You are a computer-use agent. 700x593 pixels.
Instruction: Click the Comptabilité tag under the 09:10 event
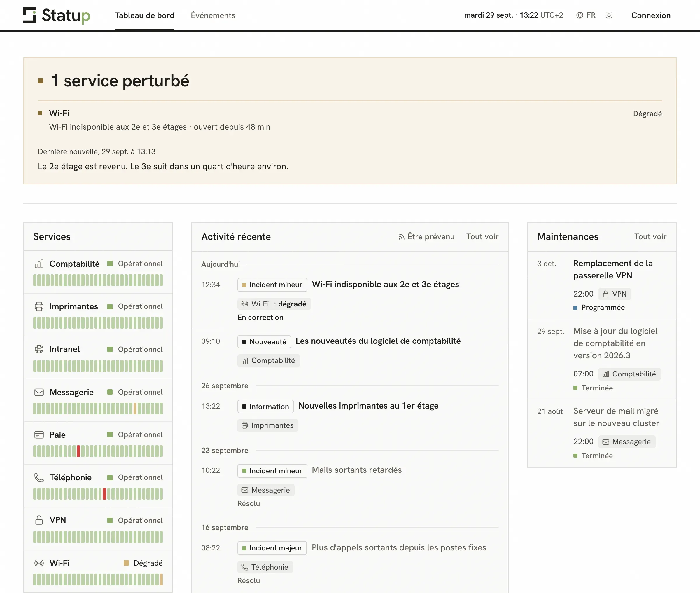click(268, 361)
